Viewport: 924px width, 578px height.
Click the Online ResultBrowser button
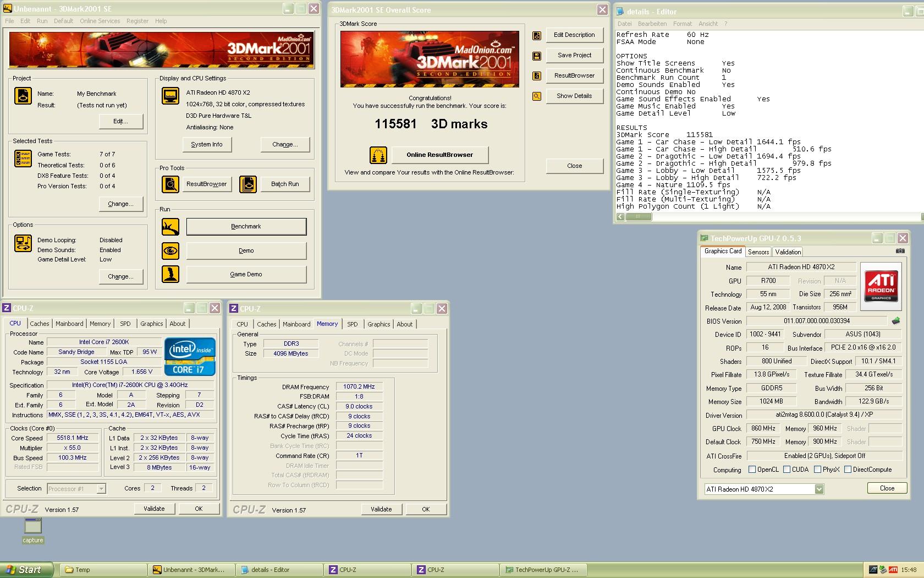[439, 155]
